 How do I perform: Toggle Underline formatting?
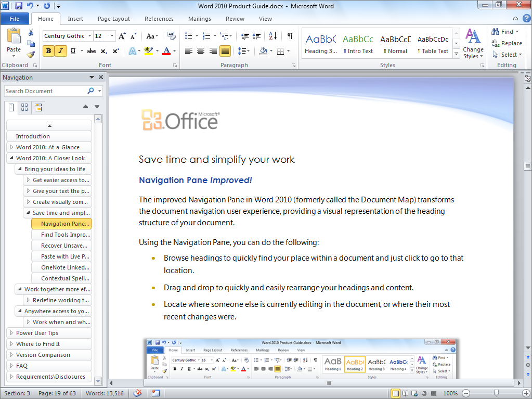tap(73, 51)
